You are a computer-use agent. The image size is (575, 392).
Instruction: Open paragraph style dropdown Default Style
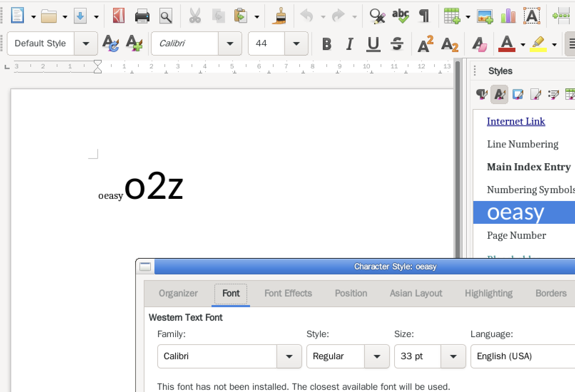(x=86, y=43)
